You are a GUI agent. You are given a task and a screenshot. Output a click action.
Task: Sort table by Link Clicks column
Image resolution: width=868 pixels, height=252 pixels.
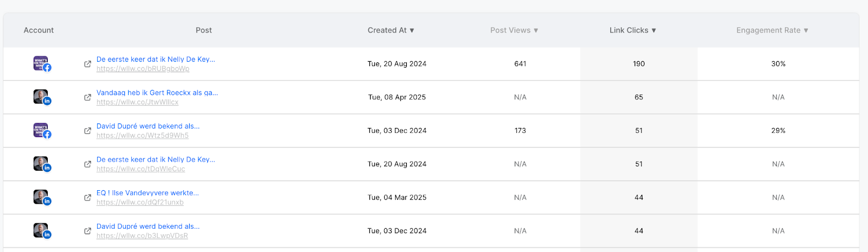633,30
